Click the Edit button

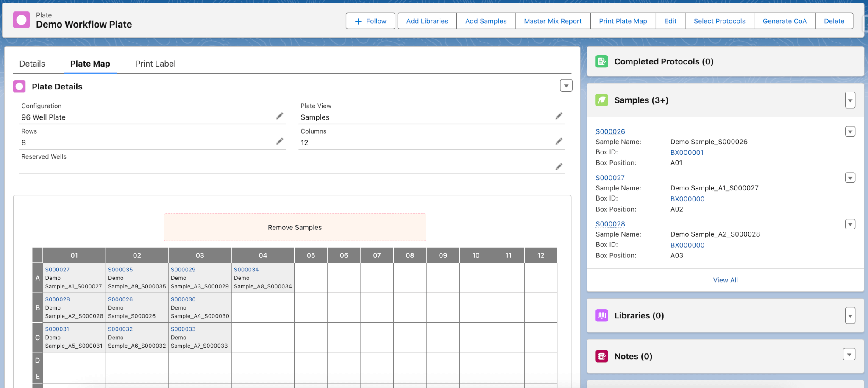(670, 21)
